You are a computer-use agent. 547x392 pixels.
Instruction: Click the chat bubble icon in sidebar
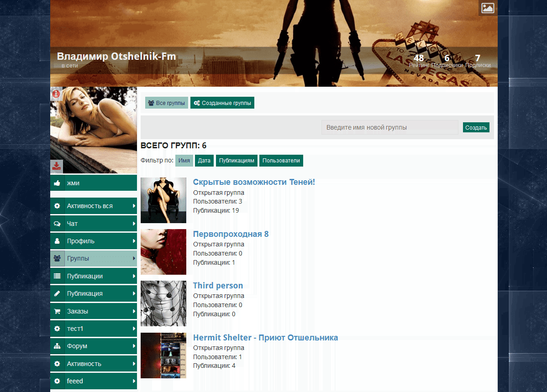point(57,224)
